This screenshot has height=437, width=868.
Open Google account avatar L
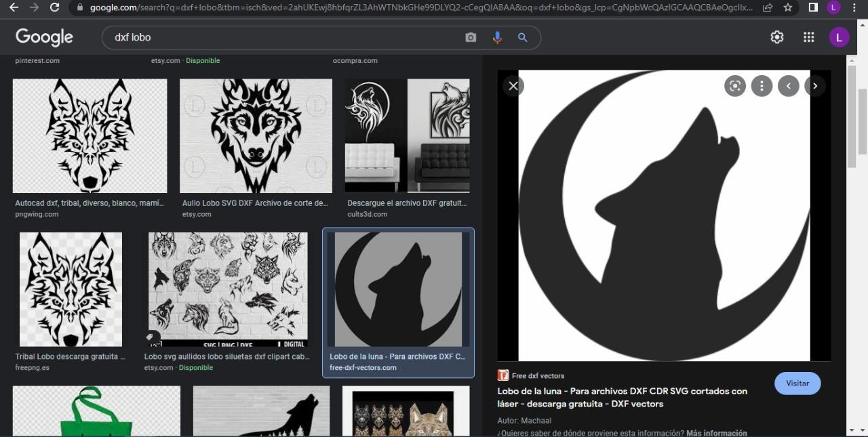[x=839, y=37]
